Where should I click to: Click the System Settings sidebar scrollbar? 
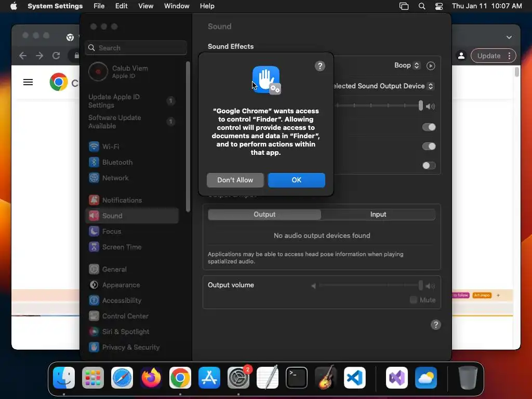point(188,137)
